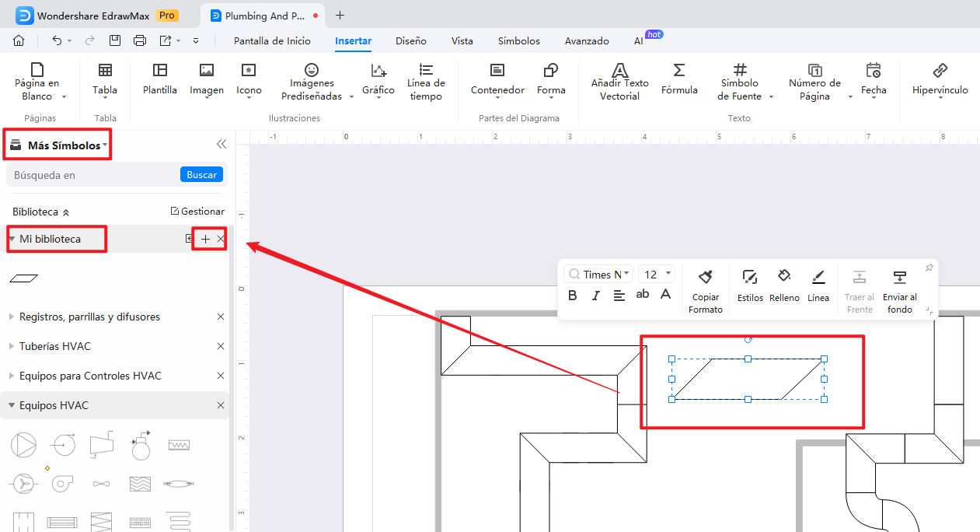Click the Línea color button
The width and height of the screenshot is (980, 532).
pyautogui.click(x=818, y=277)
